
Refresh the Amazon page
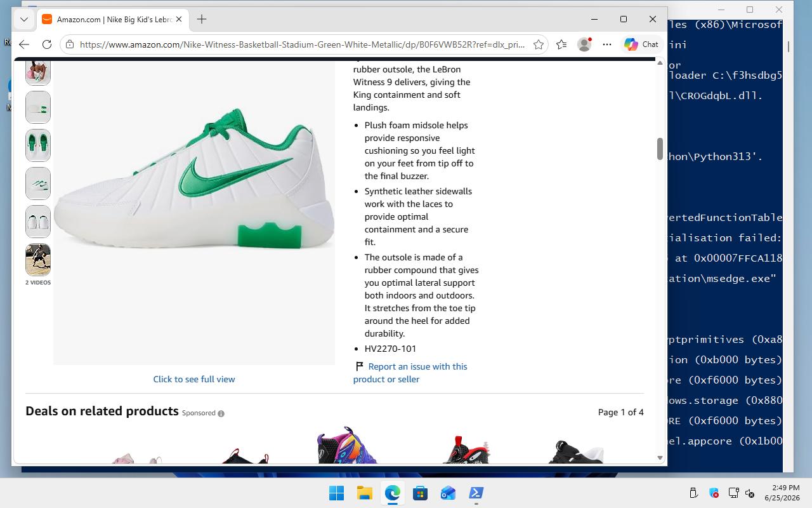point(46,44)
